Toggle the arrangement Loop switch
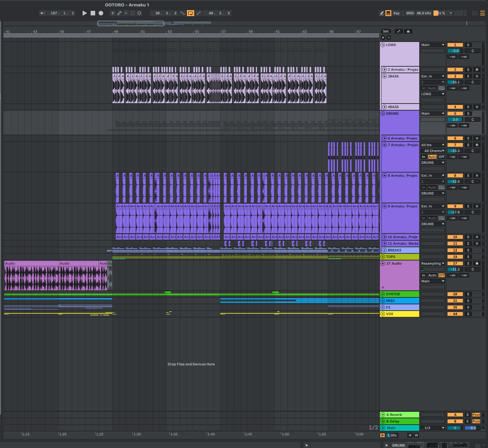Screen dimensions: 488x448 pyautogui.click(x=191, y=13)
